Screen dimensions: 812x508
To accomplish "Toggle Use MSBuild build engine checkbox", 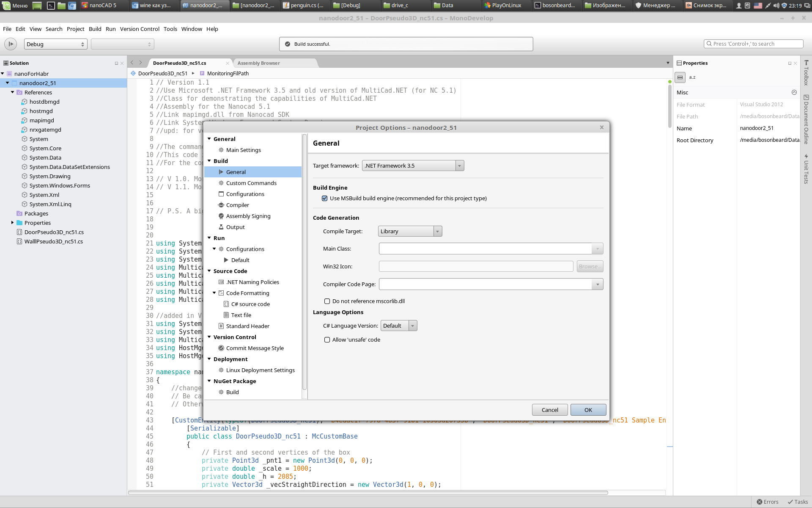I will click(x=325, y=198).
